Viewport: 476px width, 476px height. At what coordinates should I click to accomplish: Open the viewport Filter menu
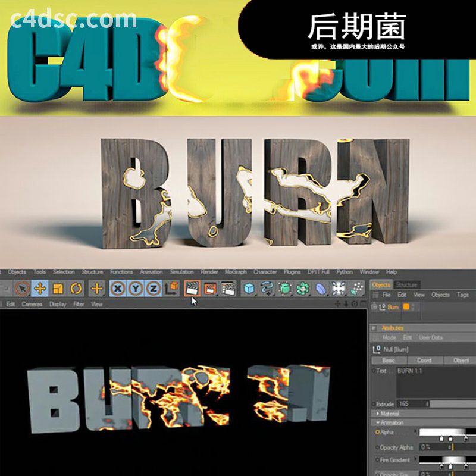click(x=79, y=304)
